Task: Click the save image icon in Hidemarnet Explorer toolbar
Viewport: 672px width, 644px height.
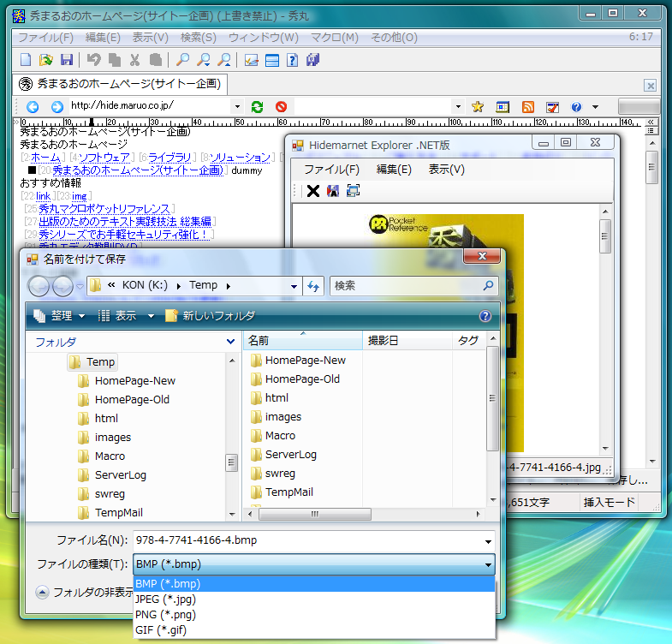Action: point(333,191)
